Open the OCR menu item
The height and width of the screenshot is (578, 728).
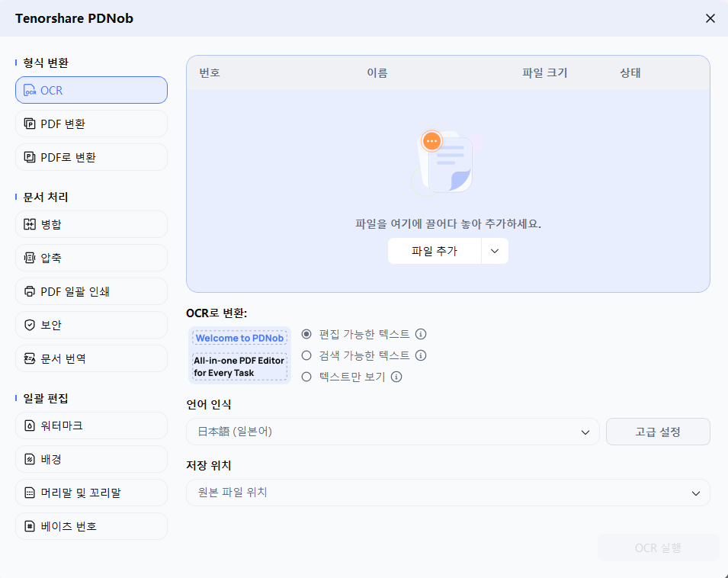click(91, 90)
